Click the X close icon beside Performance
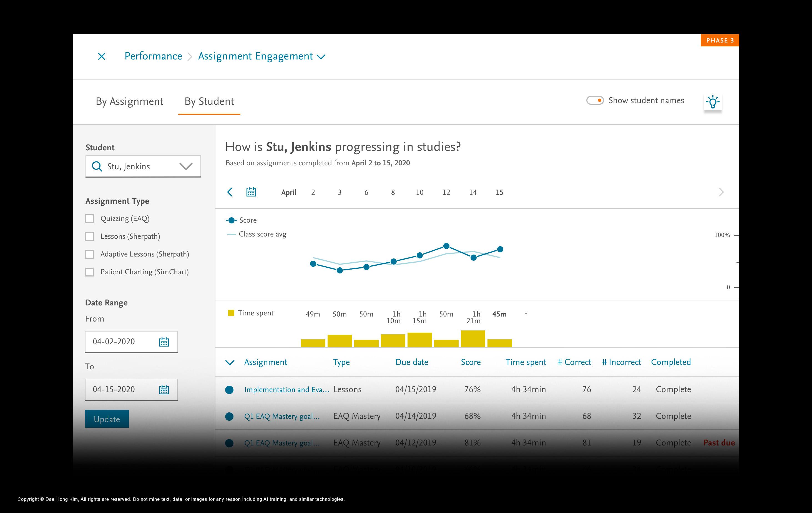This screenshot has height=513, width=812. tap(102, 56)
